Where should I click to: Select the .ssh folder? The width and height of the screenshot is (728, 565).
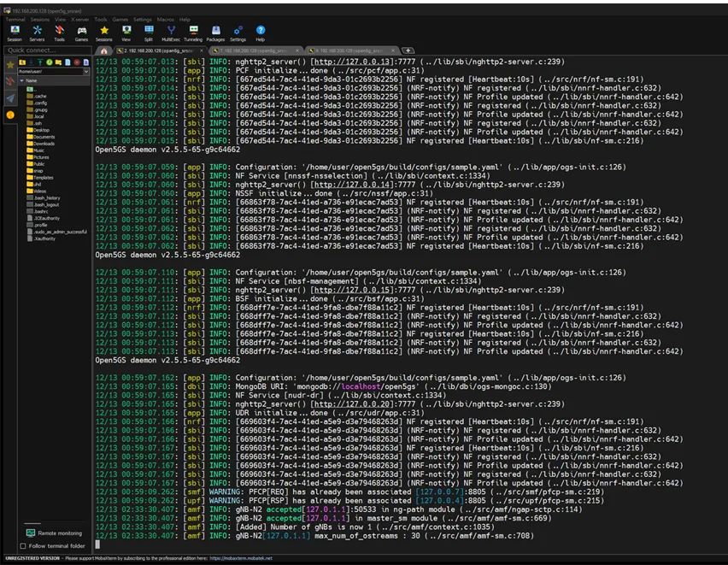[x=34, y=124]
